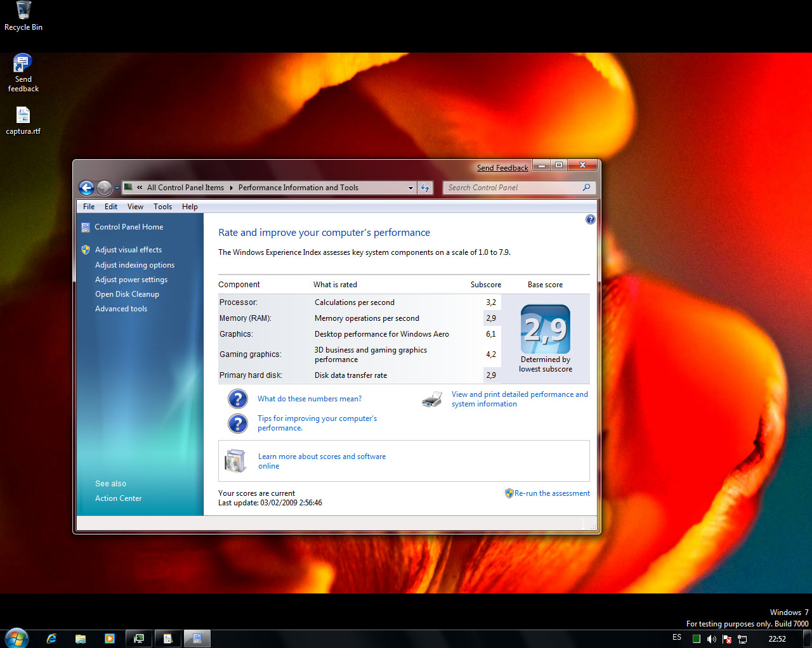
Task: Open Windows Explorer from taskbar
Action: click(81, 638)
